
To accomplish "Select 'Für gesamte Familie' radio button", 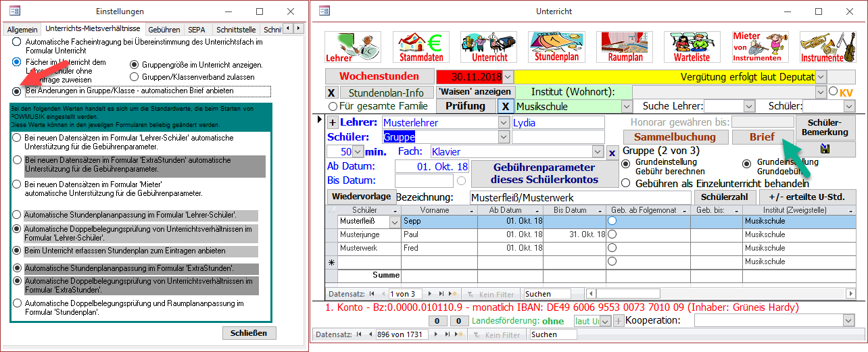I will pos(333,106).
